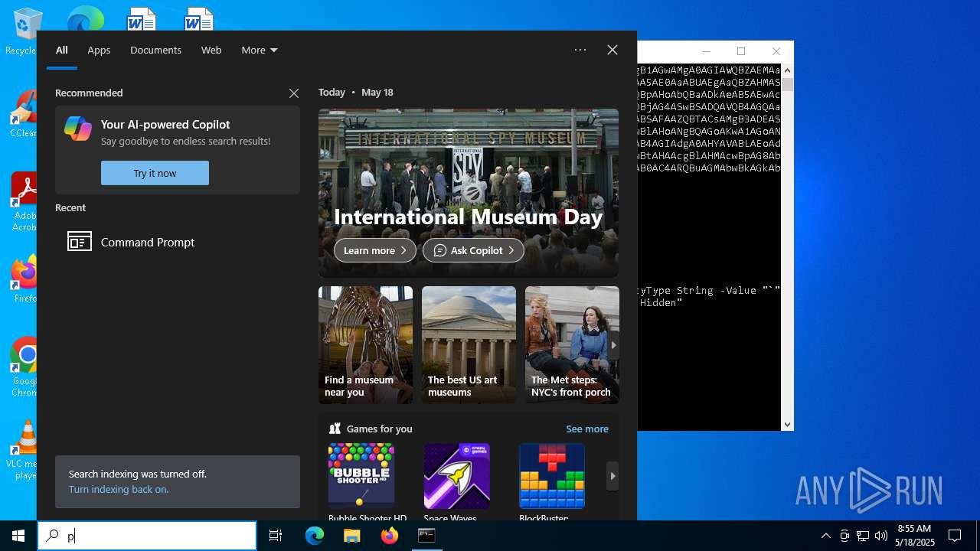Image resolution: width=980 pixels, height=551 pixels.
Task: Click Learn more on Museum Day
Action: [375, 250]
